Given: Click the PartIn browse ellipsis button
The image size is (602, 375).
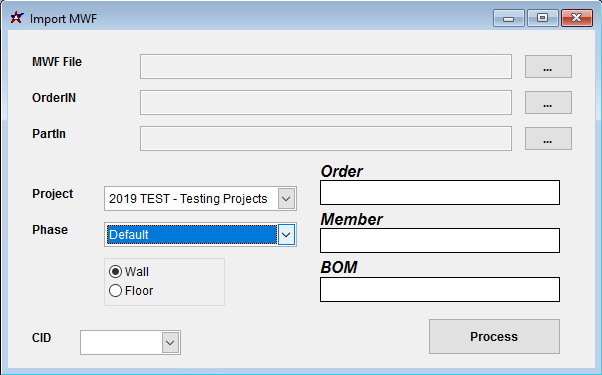Looking at the screenshot, I should click(x=548, y=139).
